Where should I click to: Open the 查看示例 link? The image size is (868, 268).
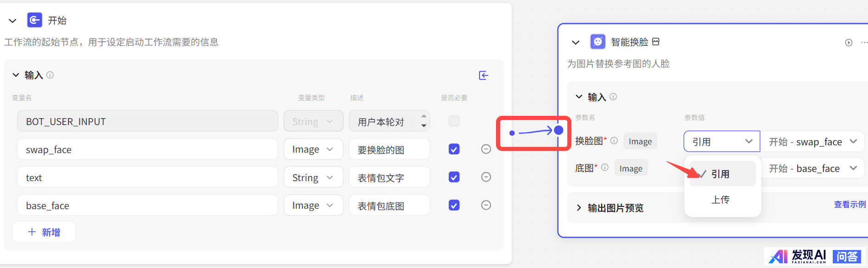[x=850, y=205]
